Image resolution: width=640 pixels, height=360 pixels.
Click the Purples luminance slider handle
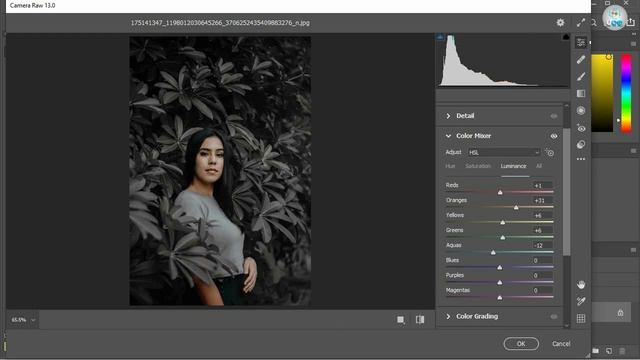[500, 282]
